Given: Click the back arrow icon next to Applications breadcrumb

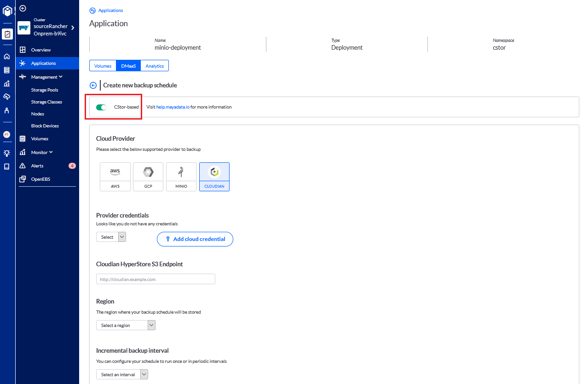Looking at the screenshot, I should point(92,11).
